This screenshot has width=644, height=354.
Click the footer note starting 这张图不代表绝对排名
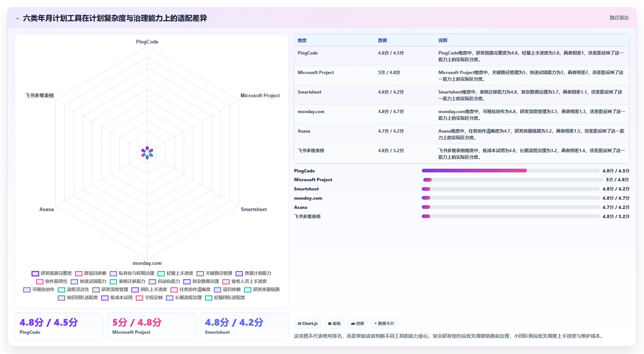point(449,336)
